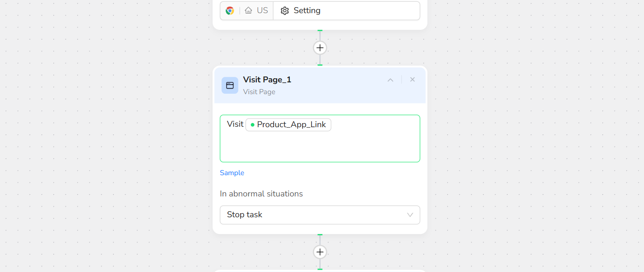The height and width of the screenshot is (272, 644).
Task: Remove the Visit Page_1 node
Action: [412, 80]
